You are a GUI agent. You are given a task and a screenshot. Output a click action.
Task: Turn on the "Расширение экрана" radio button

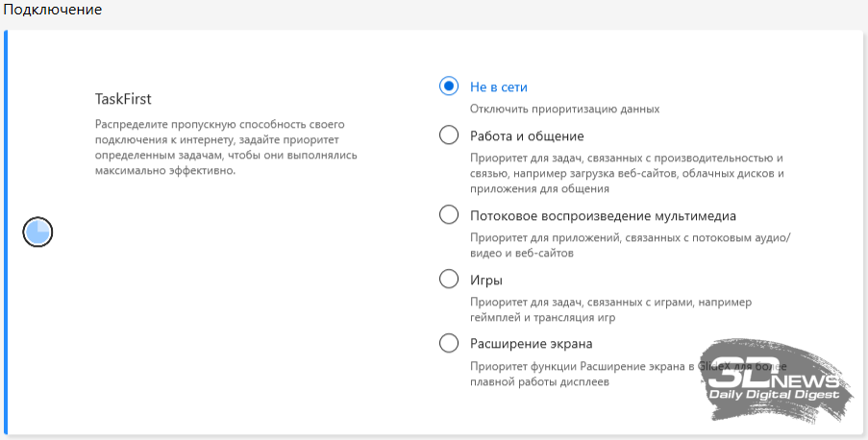449,343
